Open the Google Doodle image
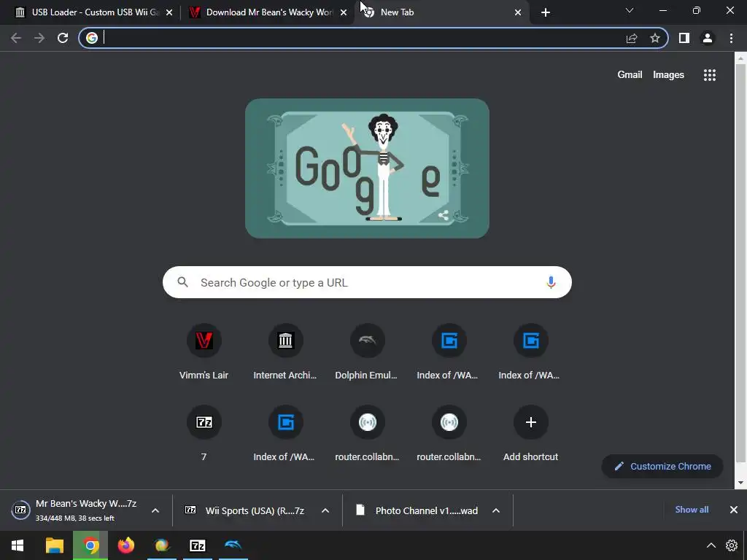747x560 pixels. pyautogui.click(x=367, y=168)
